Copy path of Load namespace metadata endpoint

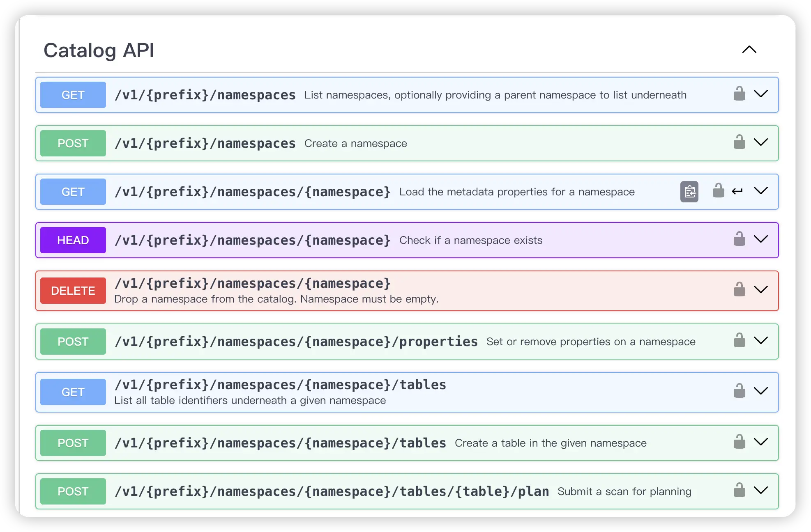click(x=689, y=191)
